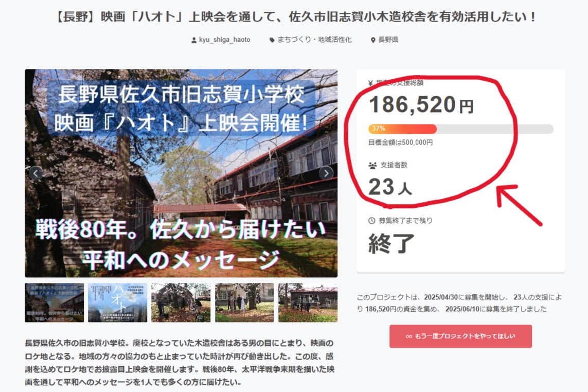588x392 pixels.
Task: Click the location pin icon beside 長野県
Action: 373,40
